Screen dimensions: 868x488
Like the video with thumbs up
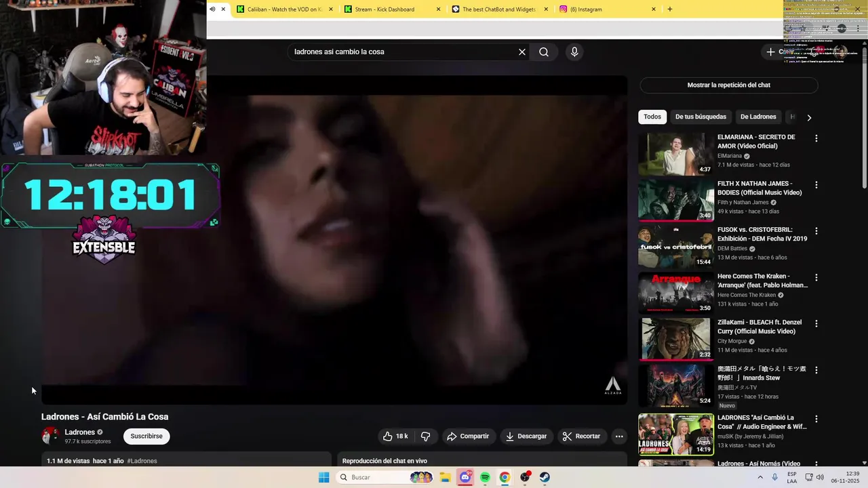(395, 436)
